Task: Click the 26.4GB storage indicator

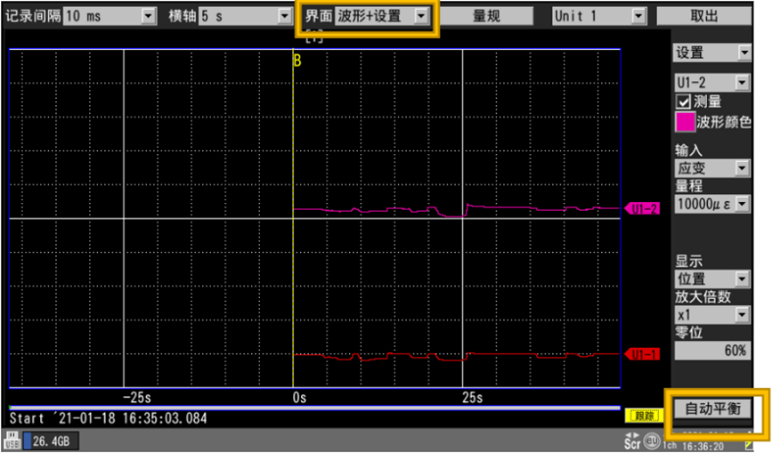Action: pyautogui.click(x=48, y=441)
